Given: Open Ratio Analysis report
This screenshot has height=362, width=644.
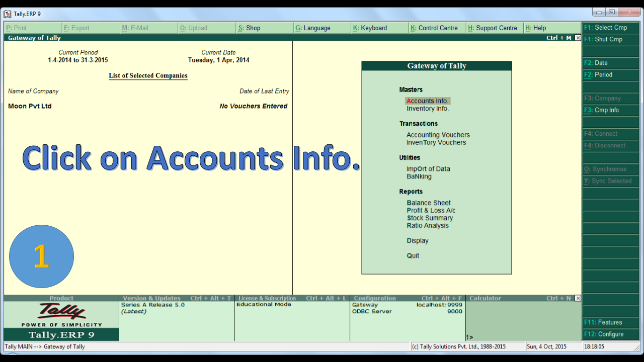Looking at the screenshot, I should click(428, 226).
